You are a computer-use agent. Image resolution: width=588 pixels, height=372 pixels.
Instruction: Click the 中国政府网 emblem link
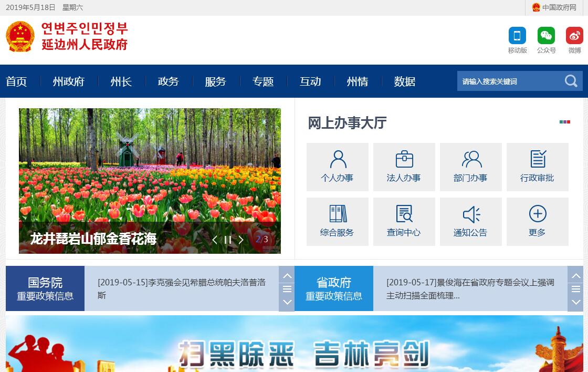[554, 7]
